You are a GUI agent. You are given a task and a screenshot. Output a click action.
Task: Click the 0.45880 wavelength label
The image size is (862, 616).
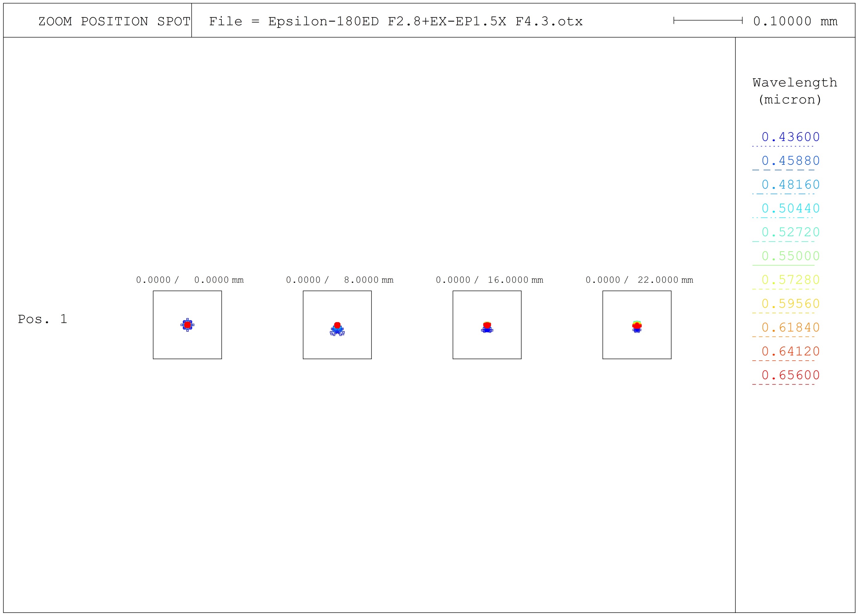790,161
